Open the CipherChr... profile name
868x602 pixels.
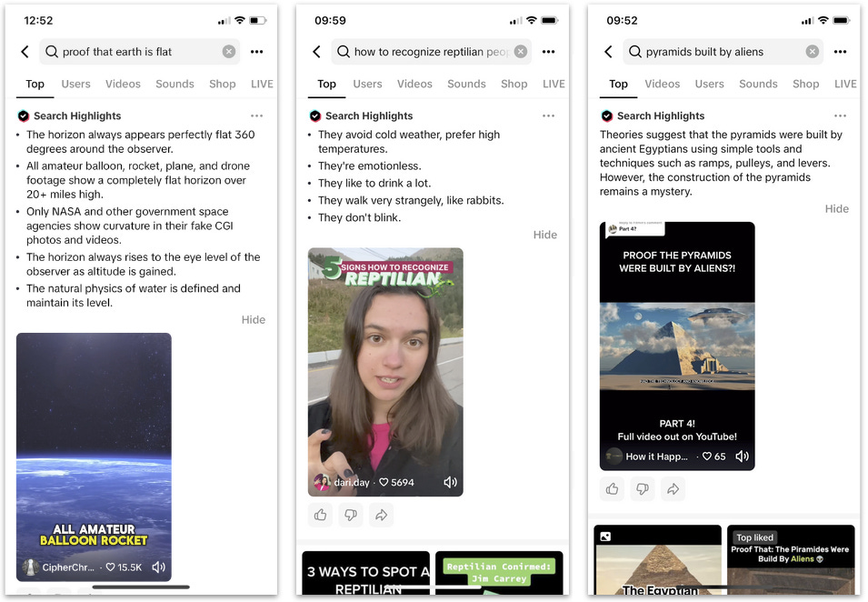point(68,567)
